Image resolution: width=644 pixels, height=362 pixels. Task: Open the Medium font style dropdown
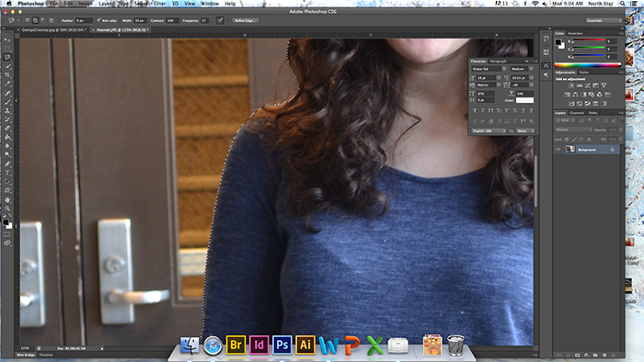(x=531, y=69)
